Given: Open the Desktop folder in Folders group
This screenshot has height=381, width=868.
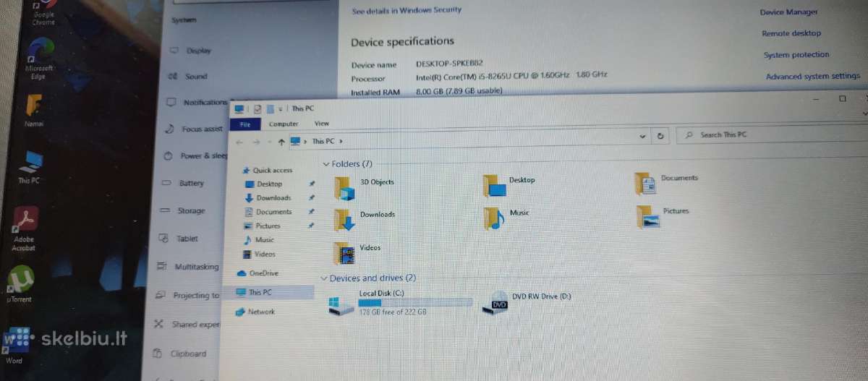Looking at the screenshot, I should coord(495,185).
